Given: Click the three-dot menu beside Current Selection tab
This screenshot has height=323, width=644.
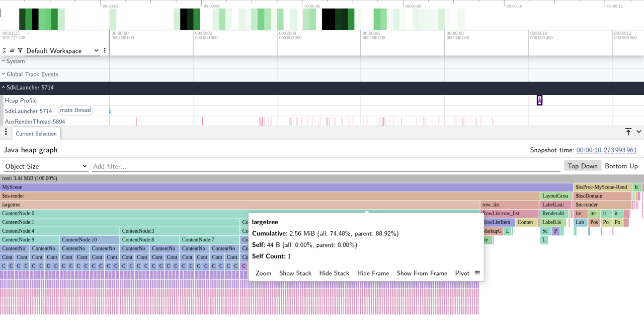Looking at the screenshot, I should tap(6, 132).
